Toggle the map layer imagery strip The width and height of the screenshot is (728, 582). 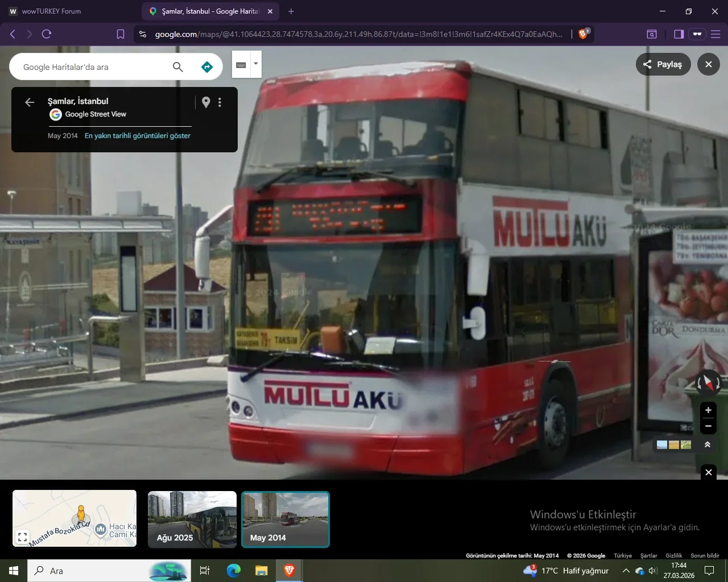pyautogui.click(x=674, y=444)
